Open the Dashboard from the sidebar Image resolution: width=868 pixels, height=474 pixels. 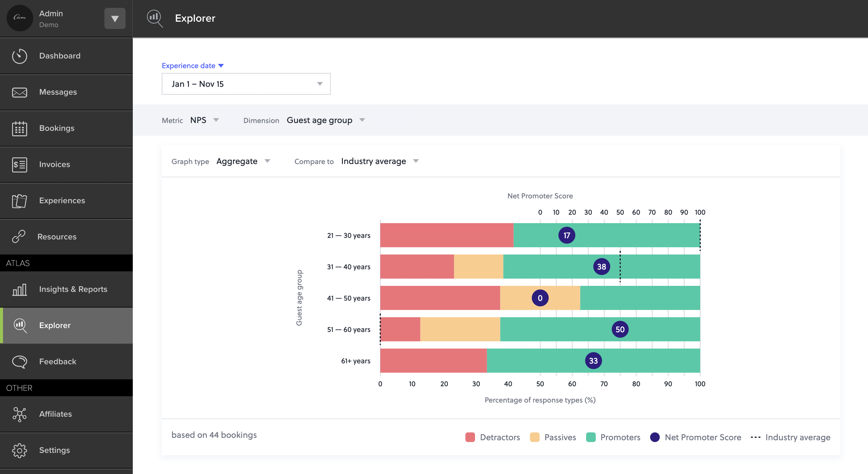pos(60,56)
